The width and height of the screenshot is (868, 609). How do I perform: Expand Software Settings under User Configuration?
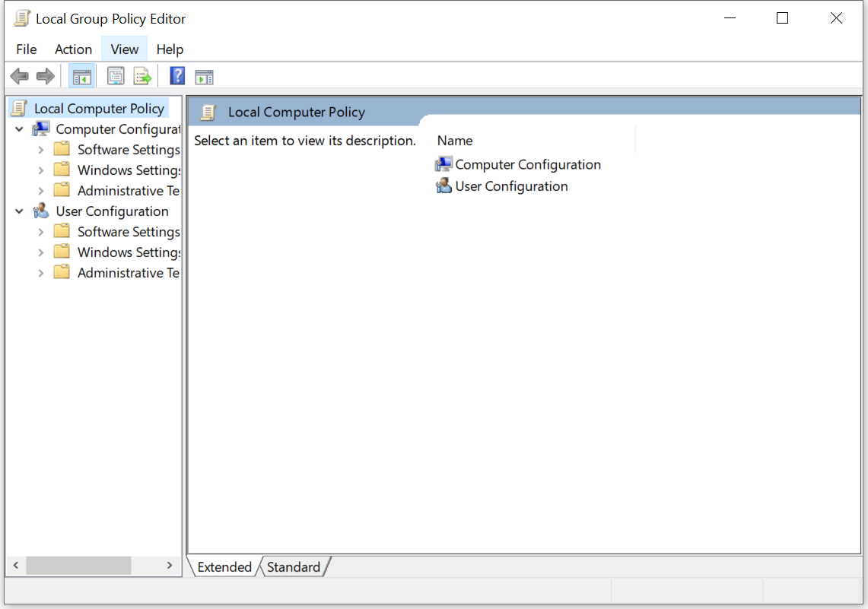click(40, 232)
